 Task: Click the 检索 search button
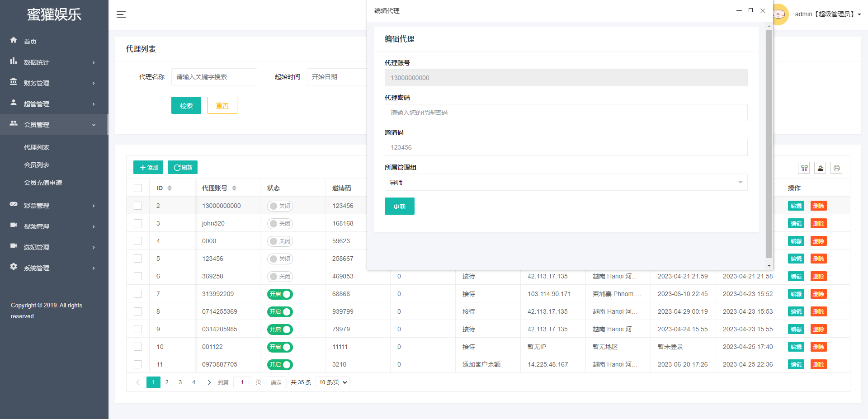[186, 106]
